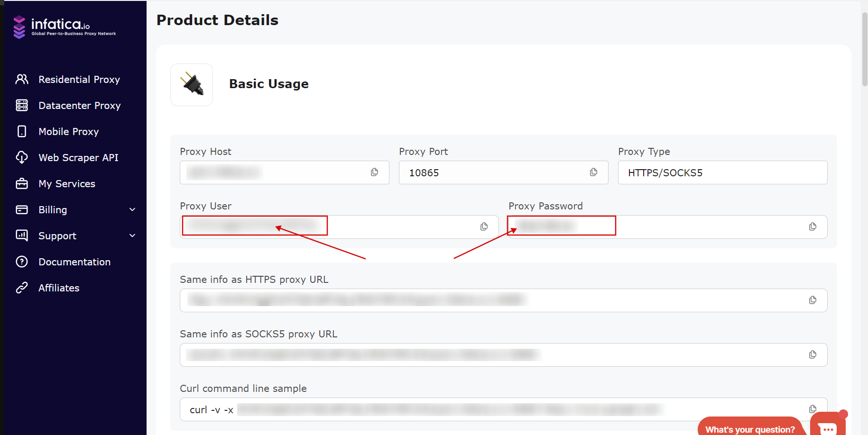Click the Proxy Port label

pyautogui.click(x=424, y=152)
